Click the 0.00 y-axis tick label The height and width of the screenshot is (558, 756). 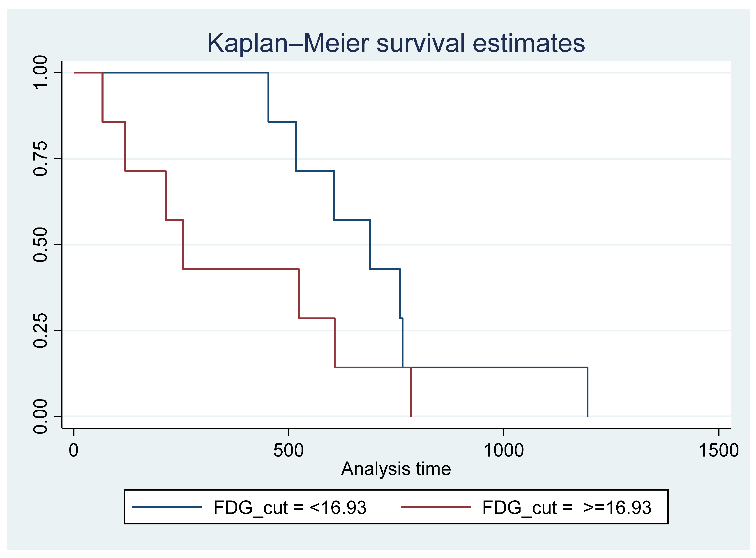(x=41, y=416)
